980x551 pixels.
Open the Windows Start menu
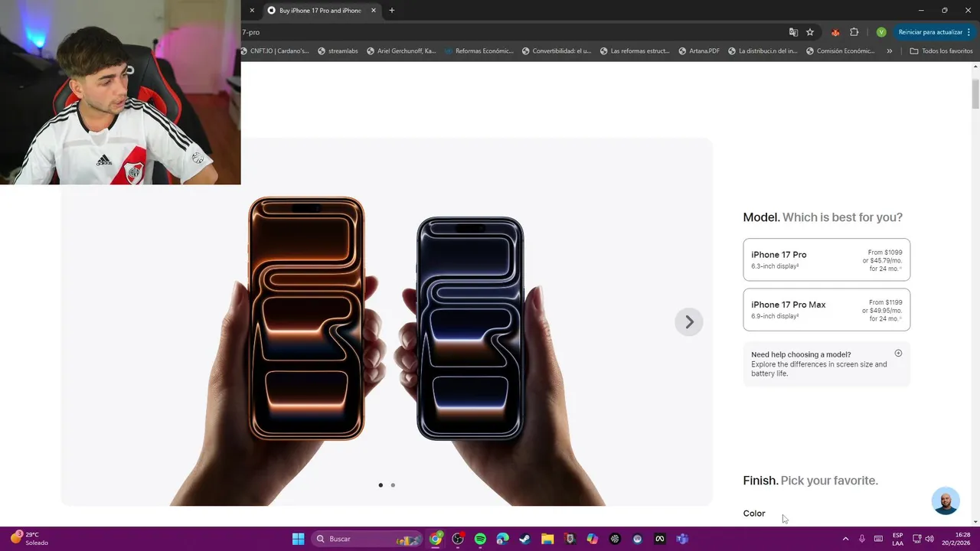click(298, 539)
